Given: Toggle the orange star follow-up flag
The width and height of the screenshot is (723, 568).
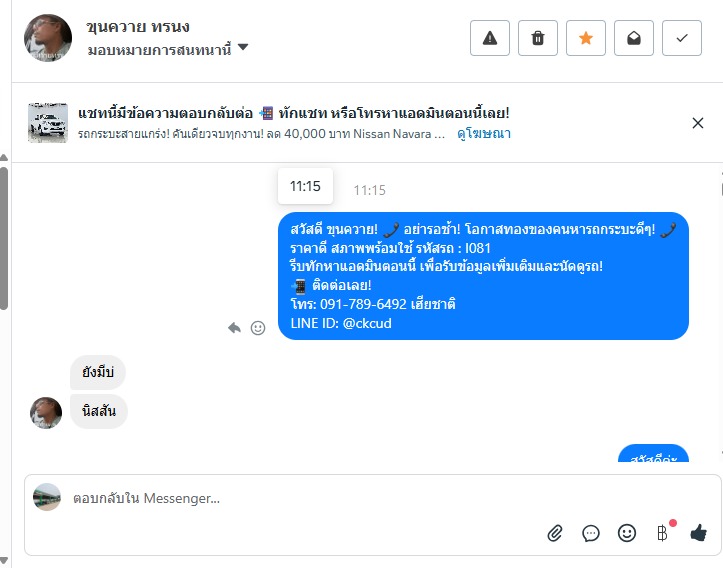Looking at the screenshot, I should (x=586, y=38).
